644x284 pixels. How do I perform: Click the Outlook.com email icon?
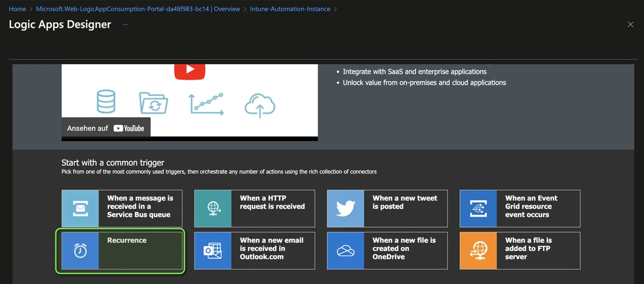[213, 251]
